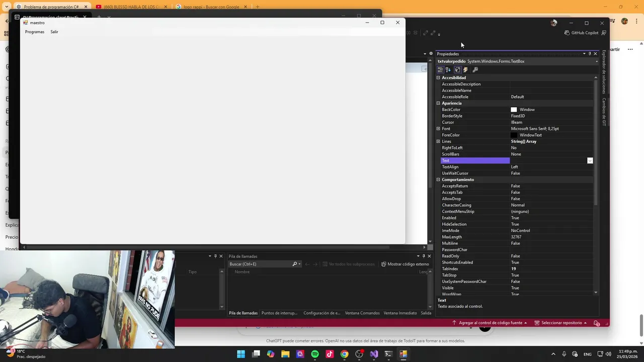Screen dimensions: 644x362
Task: Open the Windows Start menu
Action: [241, 354]
